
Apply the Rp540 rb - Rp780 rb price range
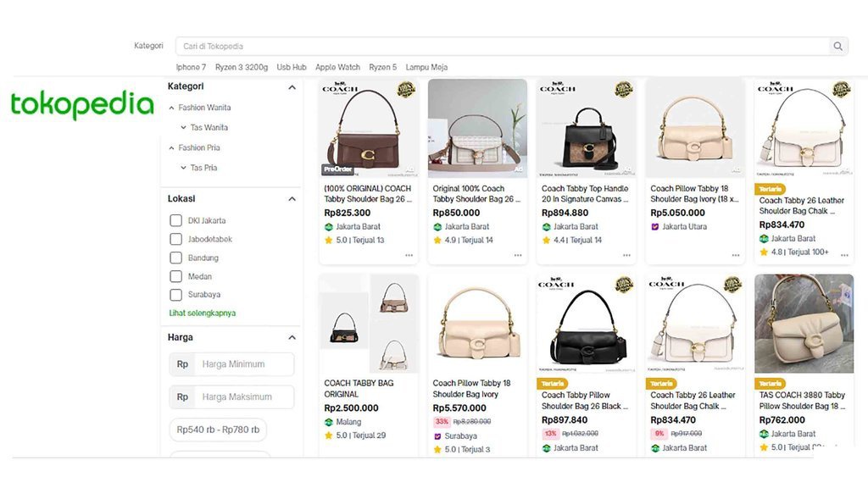(x=218, y=430)
